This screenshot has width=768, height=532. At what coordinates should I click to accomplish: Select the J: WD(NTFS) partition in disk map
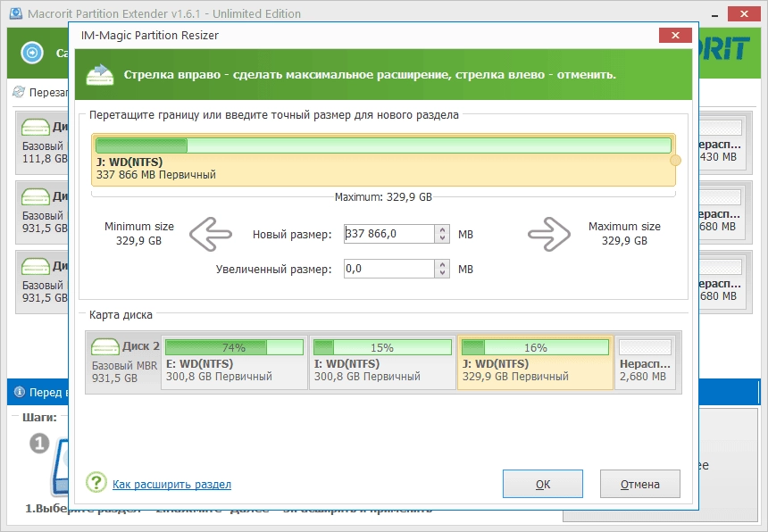pyautogui.click(x=535, y=362)
